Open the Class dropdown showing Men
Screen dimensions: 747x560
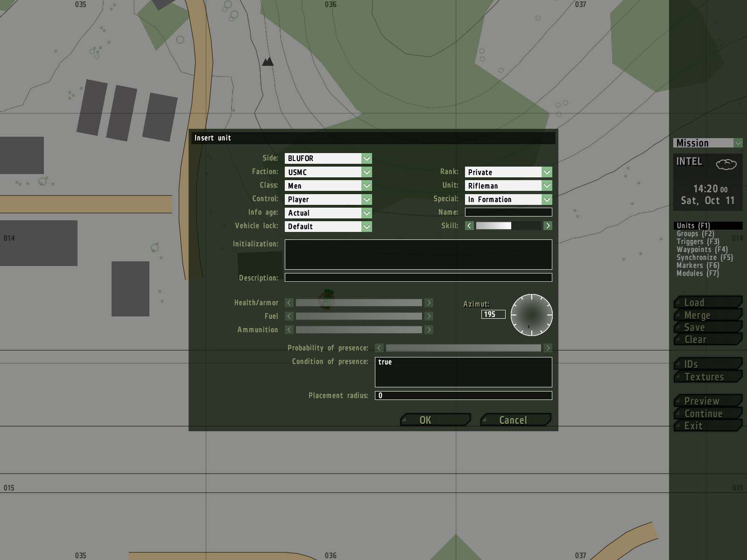328,186
